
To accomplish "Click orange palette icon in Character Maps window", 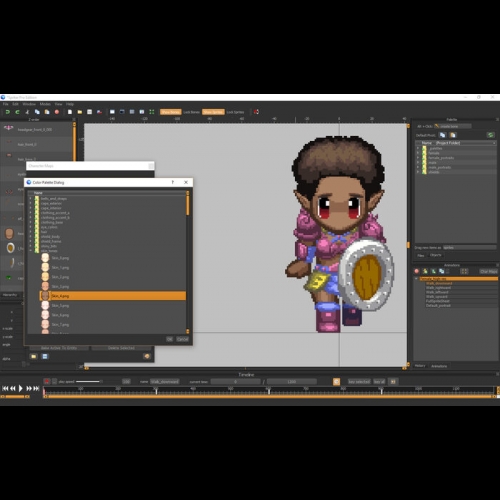I will 147,356.
